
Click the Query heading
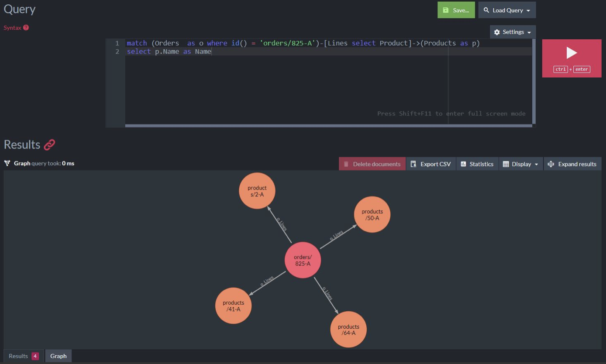coord(20,9)
